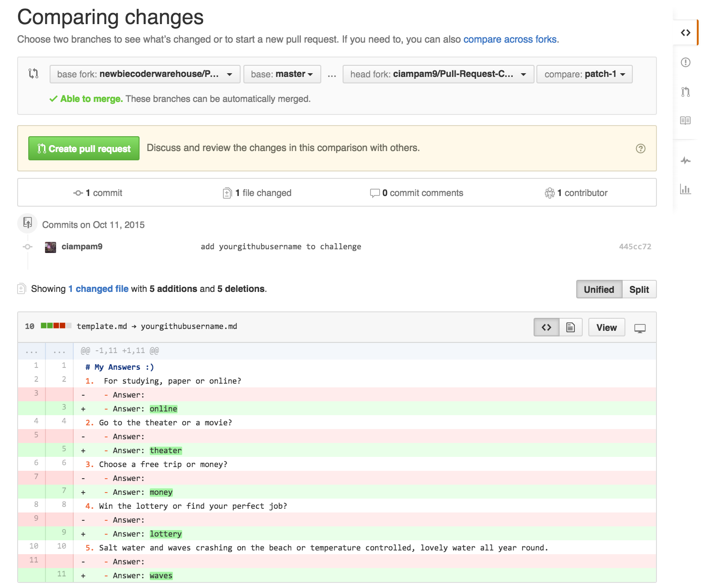The height and width of the screenshot is (588, 707).
Task: Open commit hash 445cc72
Action: tap(635, 247)
